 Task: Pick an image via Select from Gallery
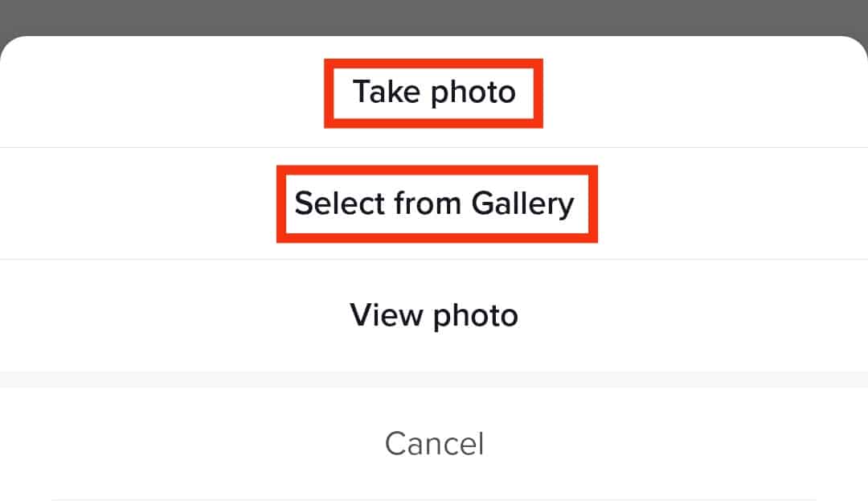click(434, 203)
